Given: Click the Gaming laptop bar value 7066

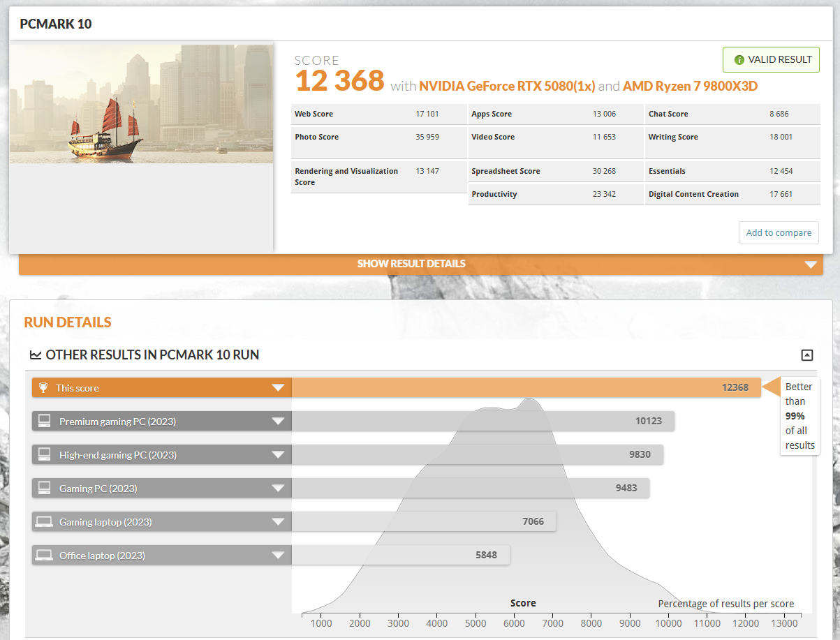Looking at the screenshot, I should 533,522.
